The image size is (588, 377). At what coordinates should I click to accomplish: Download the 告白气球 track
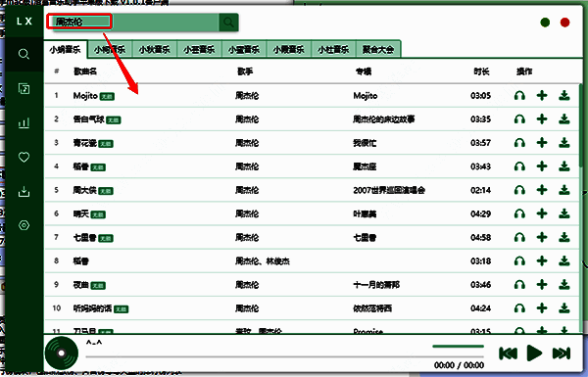564,119
